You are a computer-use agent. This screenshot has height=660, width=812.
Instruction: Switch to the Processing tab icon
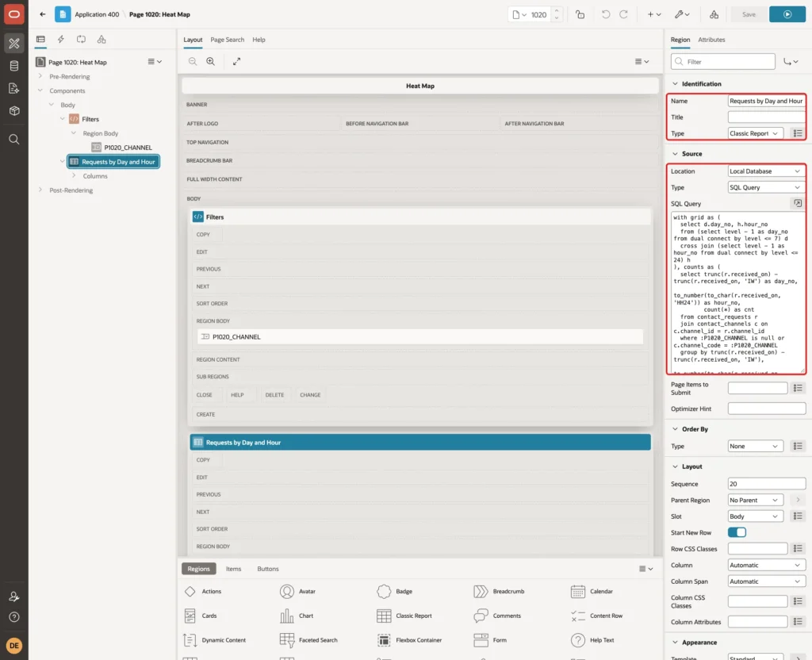point(82,40)
